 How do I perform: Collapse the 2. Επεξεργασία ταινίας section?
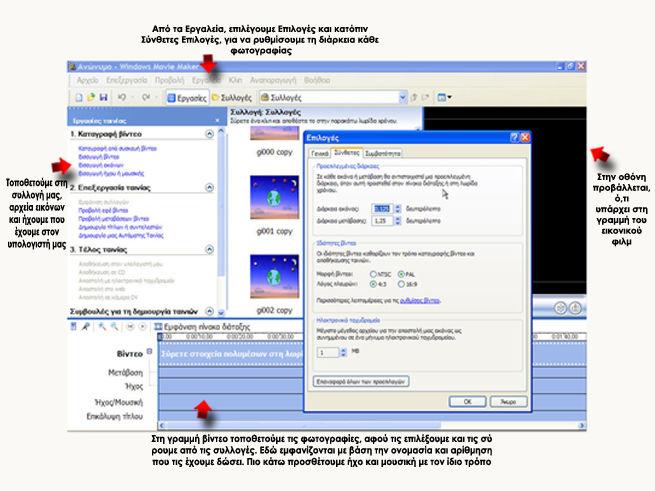[210, 187]
